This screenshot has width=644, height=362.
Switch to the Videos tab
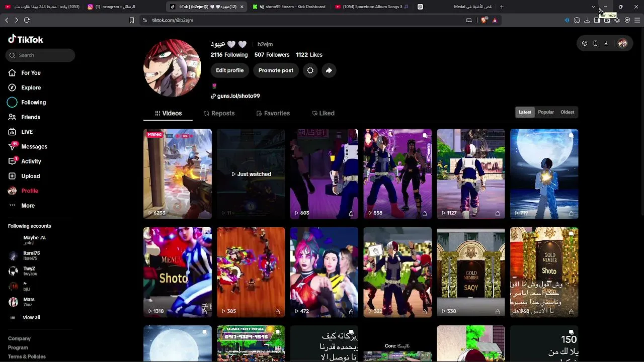[168, 113]
